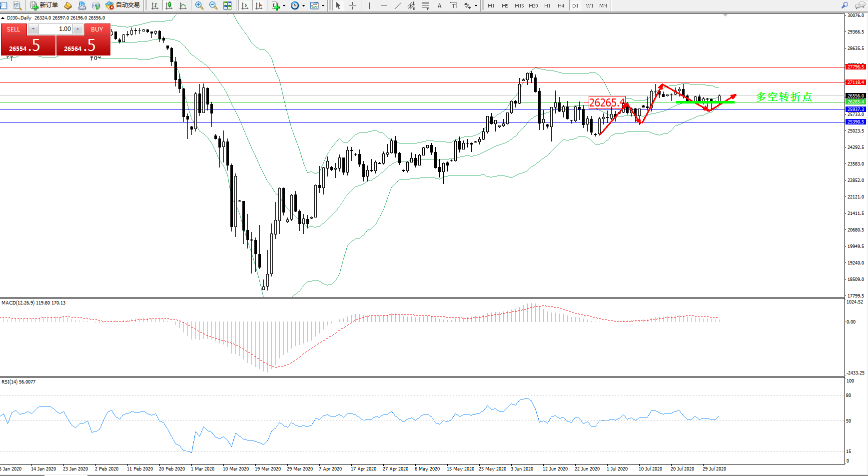Viewport: 868px width, 476px height.
Task: Click the Tile Windows icon
Action: 227,5
